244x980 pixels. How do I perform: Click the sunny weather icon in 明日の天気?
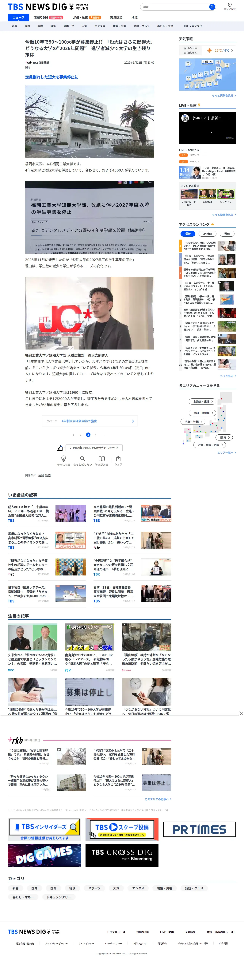coord(209,50)
